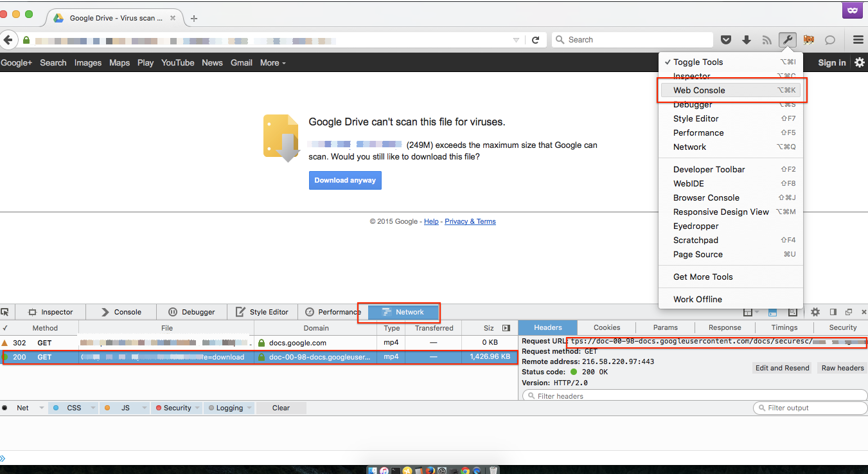Click the Edit and Resend button
Image resolution: width=868 pixels, height=474 pixels.
click(783, 368)
